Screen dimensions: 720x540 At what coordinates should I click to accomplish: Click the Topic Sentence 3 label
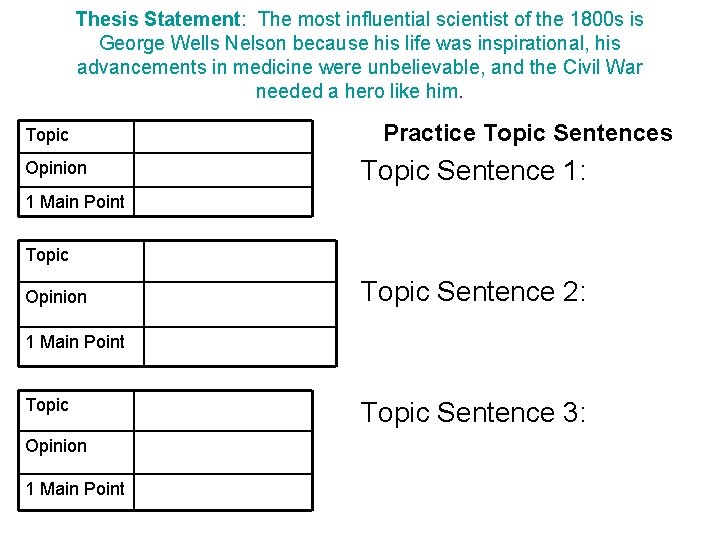point(473,412)
